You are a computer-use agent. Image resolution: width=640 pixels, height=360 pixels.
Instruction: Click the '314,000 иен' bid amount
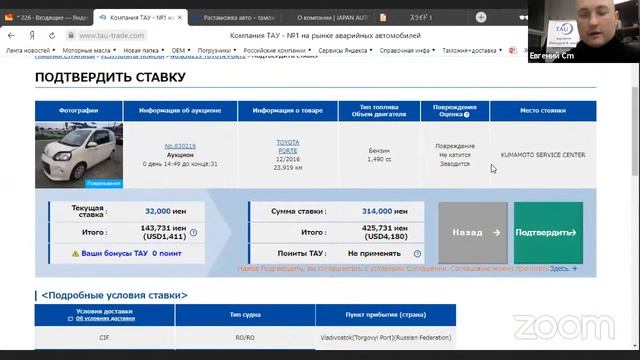click(384, 211)
